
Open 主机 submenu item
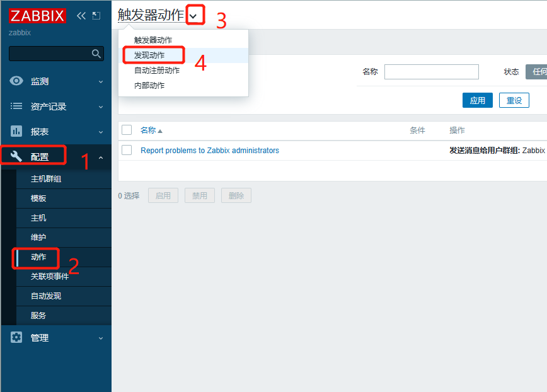64,218
